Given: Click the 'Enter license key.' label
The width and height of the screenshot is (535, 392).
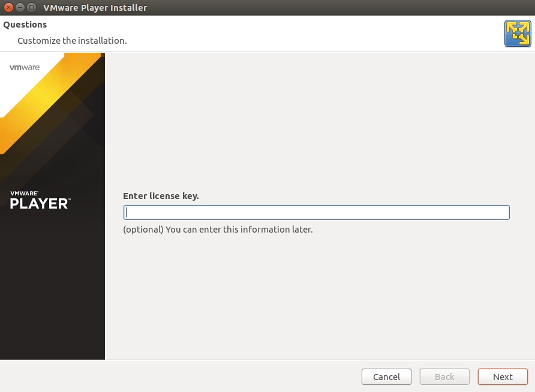Looking at the screenshot, I should coord(161,196).
